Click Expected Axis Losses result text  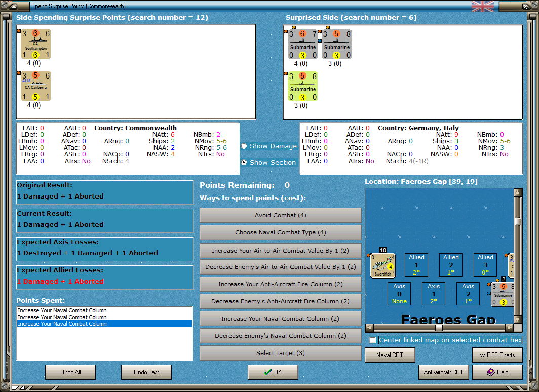88,253
